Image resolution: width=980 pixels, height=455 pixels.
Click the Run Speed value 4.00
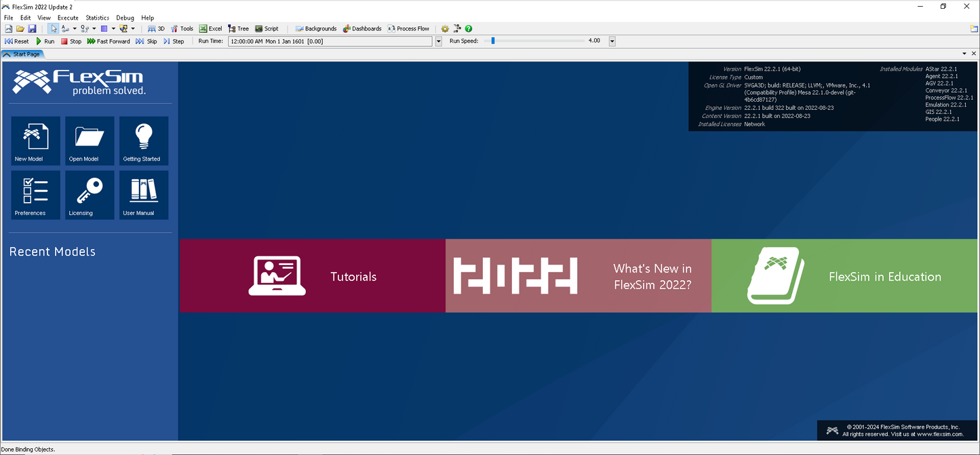pyautogui.click(x=594, y=41)
